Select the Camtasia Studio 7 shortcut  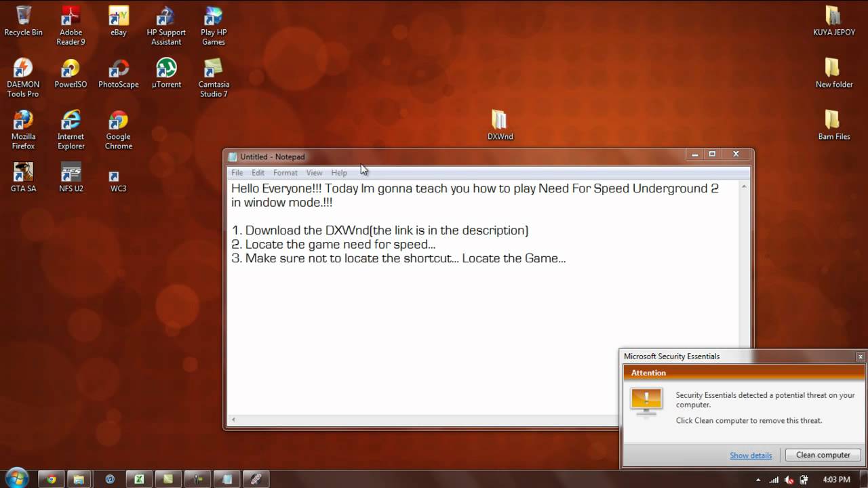[214, 78]
